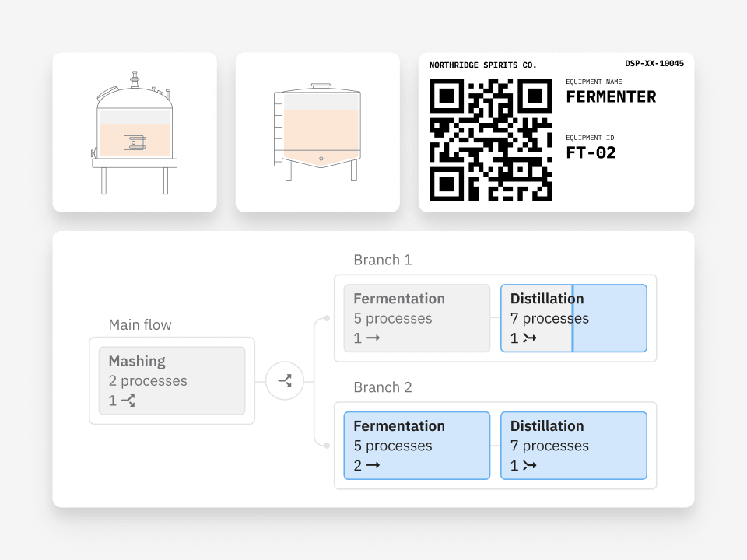The height and width of the screenshot is (560, 747).
Task: Click "5 processes" in Branch 1 Fermentation
Action: [393, 319]
